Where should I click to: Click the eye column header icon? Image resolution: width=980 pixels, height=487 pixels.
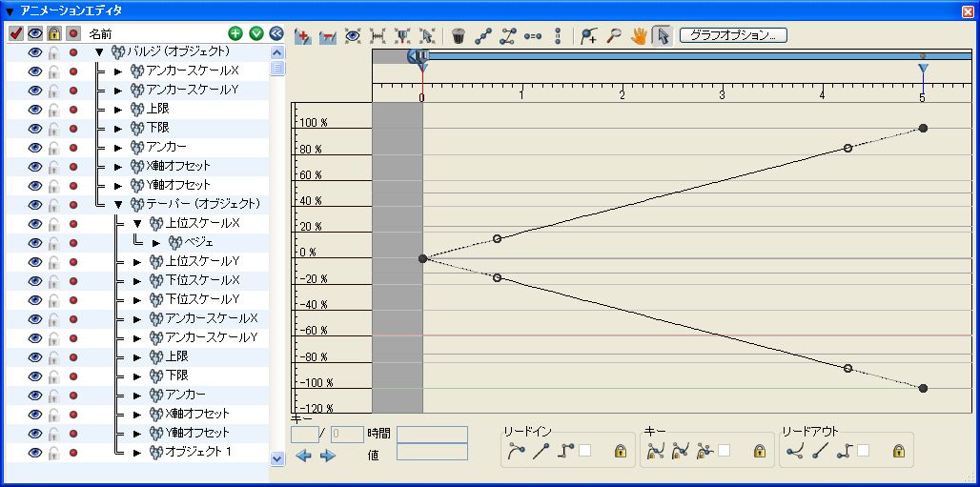35,33
